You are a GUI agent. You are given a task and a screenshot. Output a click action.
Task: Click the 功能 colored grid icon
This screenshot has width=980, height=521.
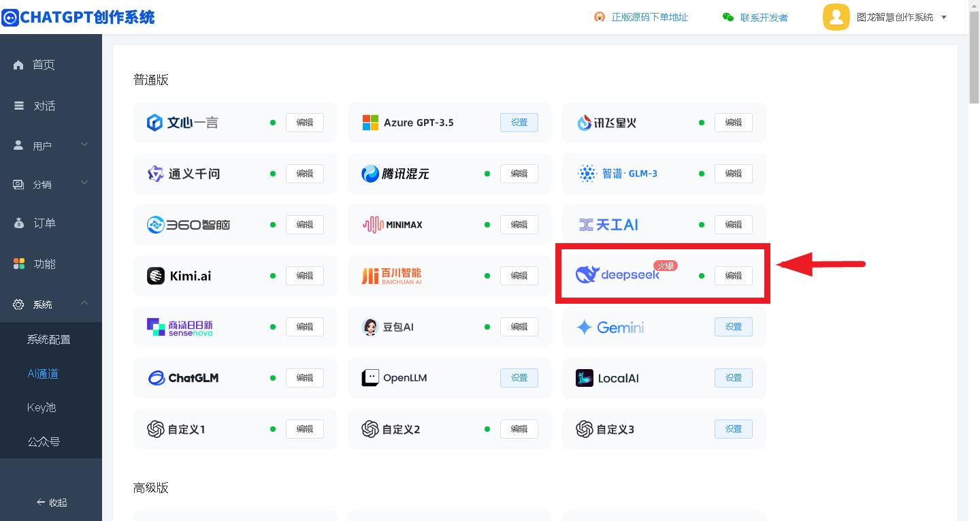(x=19, y=264)
